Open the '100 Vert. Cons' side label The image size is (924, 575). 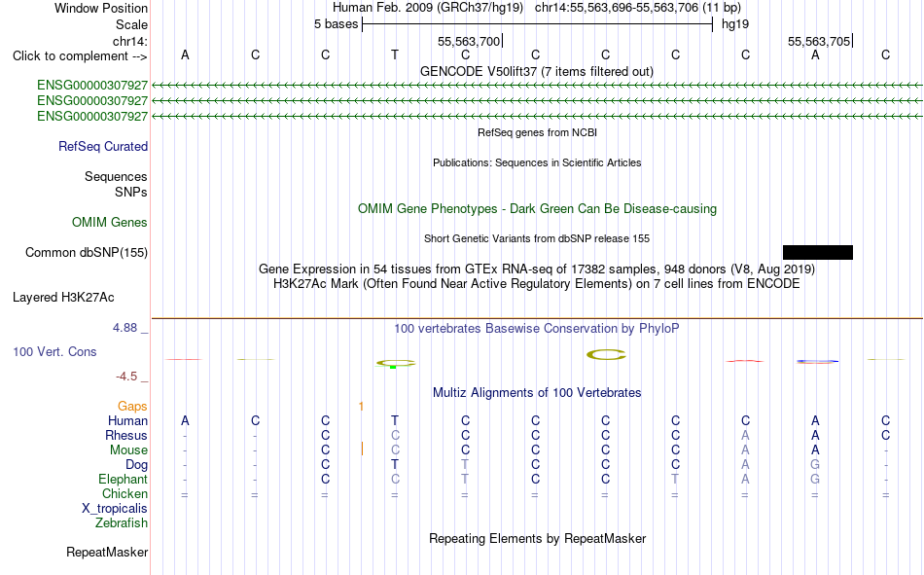pyautogui.click(x=54, y=351)
